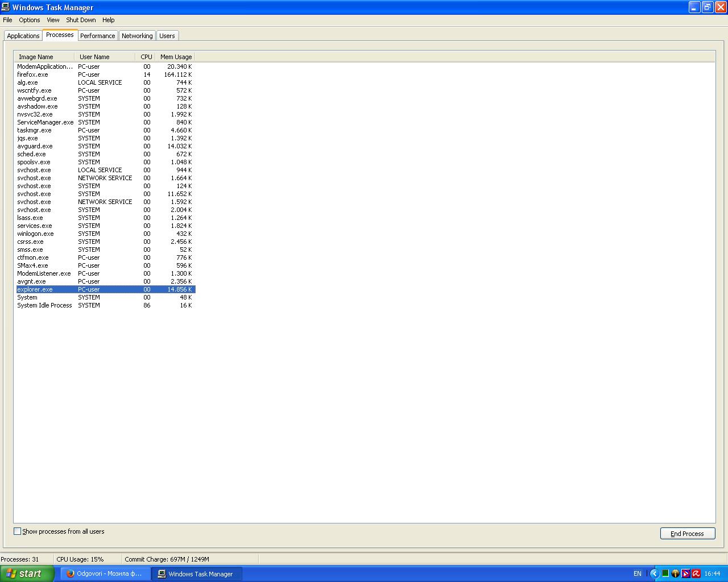Choose the avshadow.exe process
This screenshot has height=582, width=728.
(x=105, y=106)
